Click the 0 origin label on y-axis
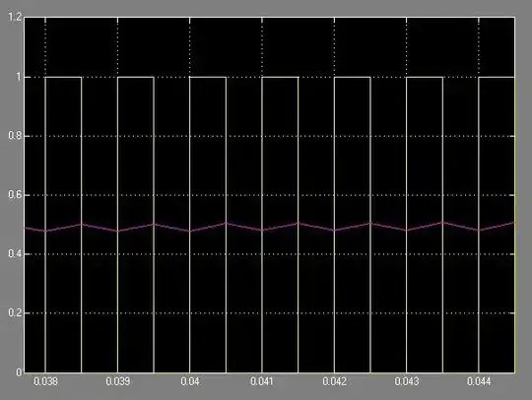This screenshot has height=400, width=532. [19, 372]
